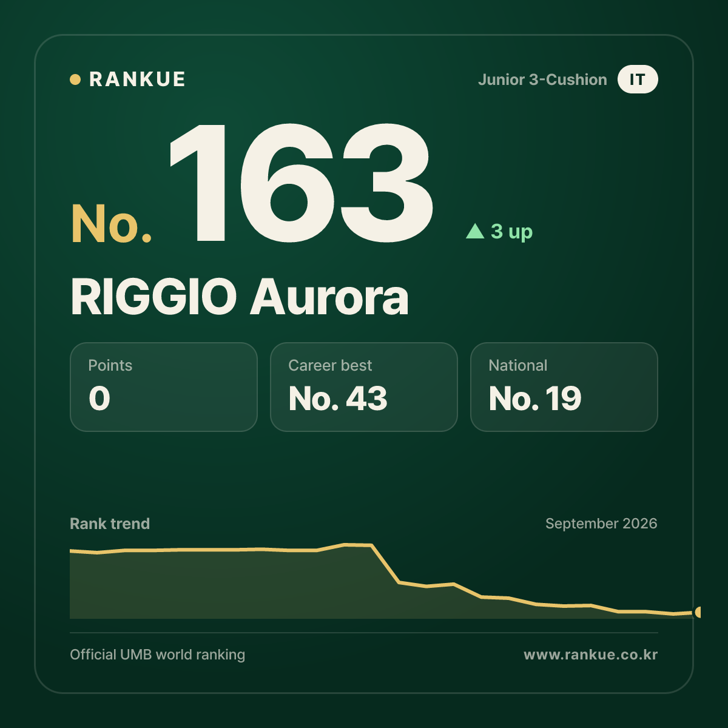This screenshot has width=728, height=728.
Task: Click the large rank number 163
Action: pos(302,183)
